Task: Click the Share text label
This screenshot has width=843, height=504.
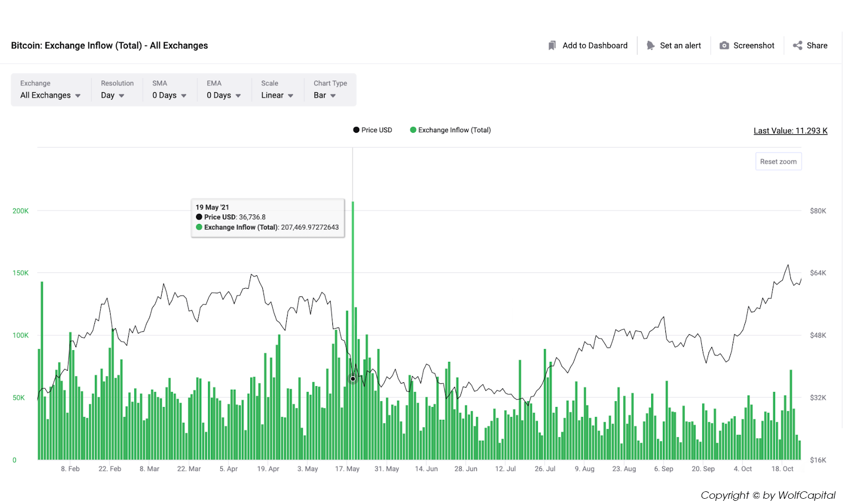Action: click(817, 46)
